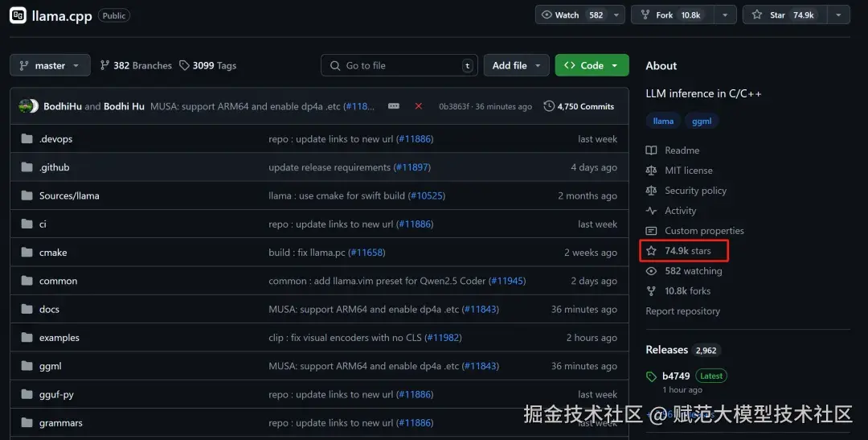Screen dimensions: 868x440
Task: Star the repository with Star button
Action: click(785, 15)
